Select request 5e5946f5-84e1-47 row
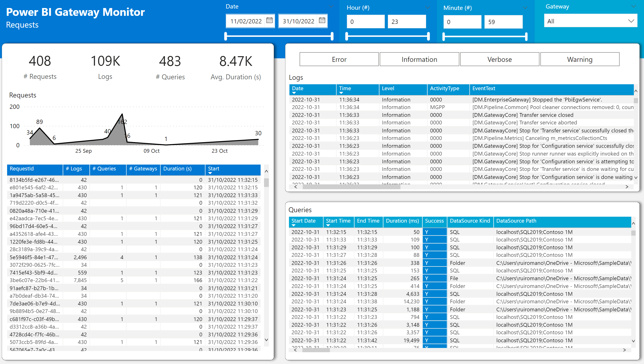 (x=34, y=257)
